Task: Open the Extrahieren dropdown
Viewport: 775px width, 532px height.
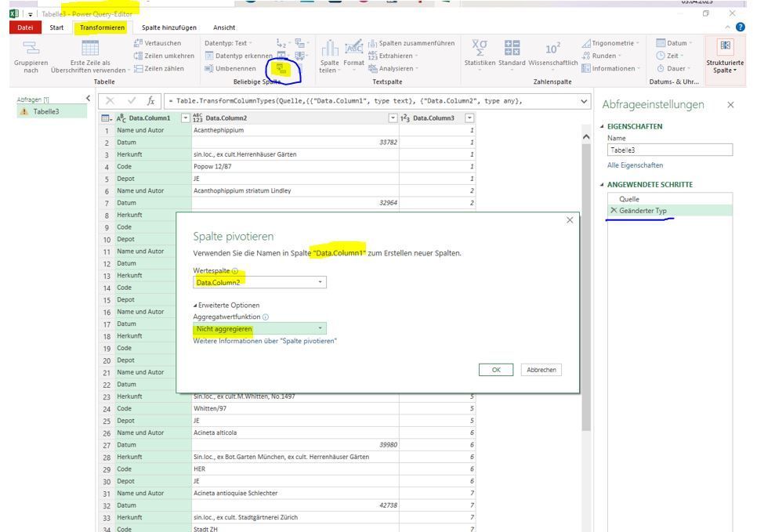Action: [x=393, y=56]
